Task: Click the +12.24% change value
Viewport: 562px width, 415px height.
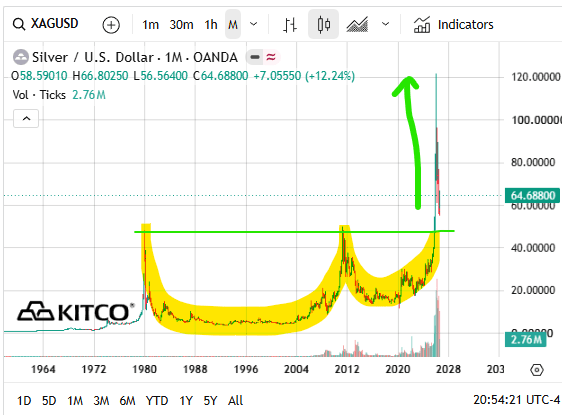Action: pyautogui.click(x=330, y=76)
